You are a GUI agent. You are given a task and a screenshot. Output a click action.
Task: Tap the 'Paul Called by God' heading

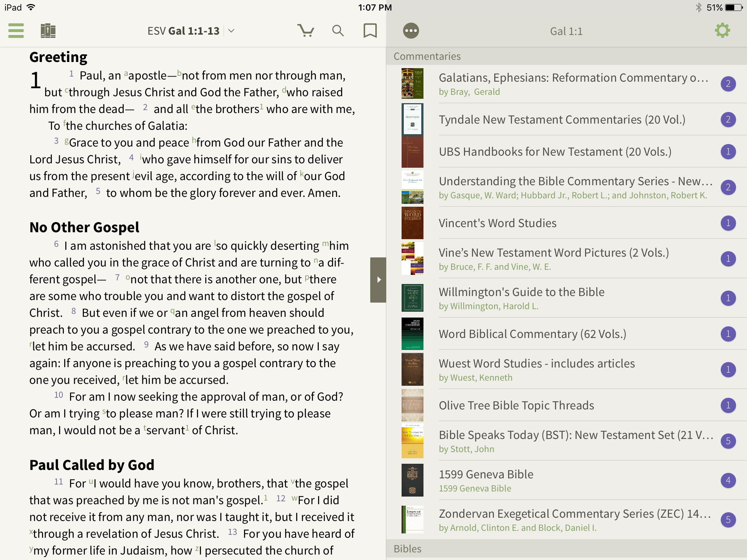point(92,465)
